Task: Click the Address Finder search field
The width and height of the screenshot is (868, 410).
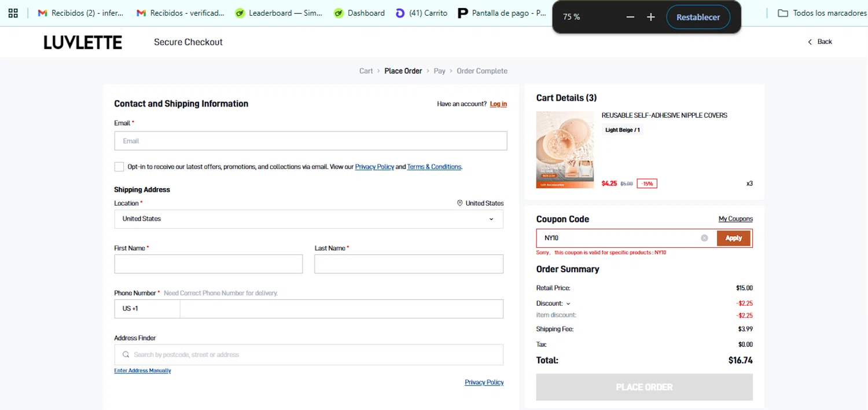Action: [x=308, y=354]
